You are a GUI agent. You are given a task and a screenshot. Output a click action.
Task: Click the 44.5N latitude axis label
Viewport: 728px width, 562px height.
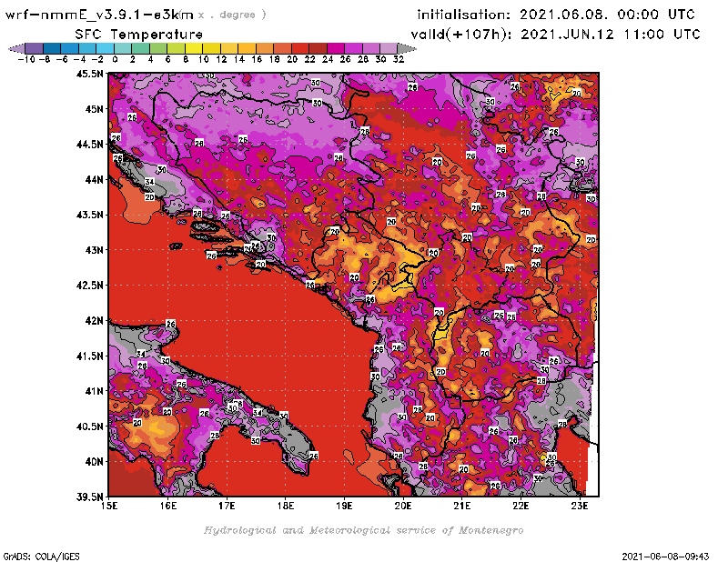coord(89,145)
